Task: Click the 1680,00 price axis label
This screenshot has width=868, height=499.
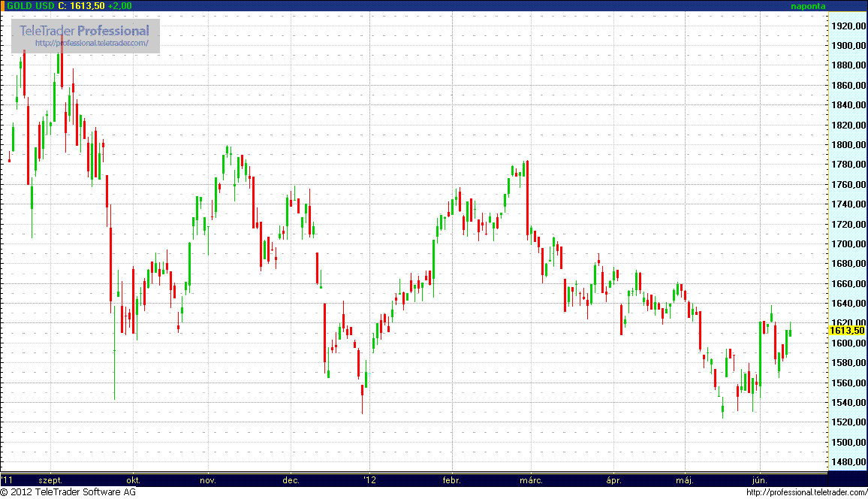Action: pyautogui.click(x=848, y=264)
